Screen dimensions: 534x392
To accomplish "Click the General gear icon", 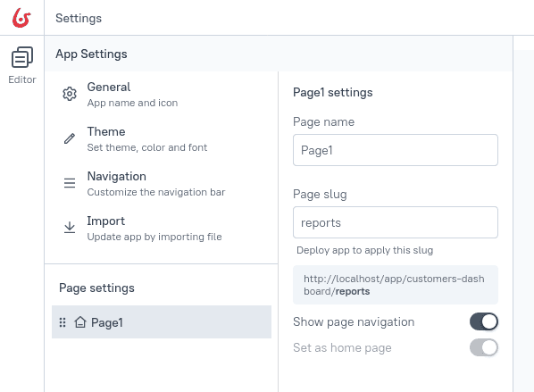I will click(x=70, y=94).
